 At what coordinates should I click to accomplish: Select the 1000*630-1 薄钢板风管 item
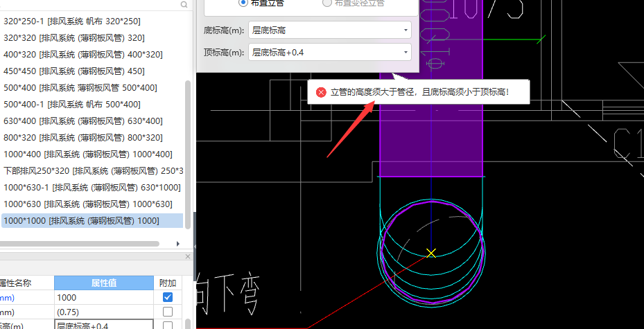click(92, 188)
